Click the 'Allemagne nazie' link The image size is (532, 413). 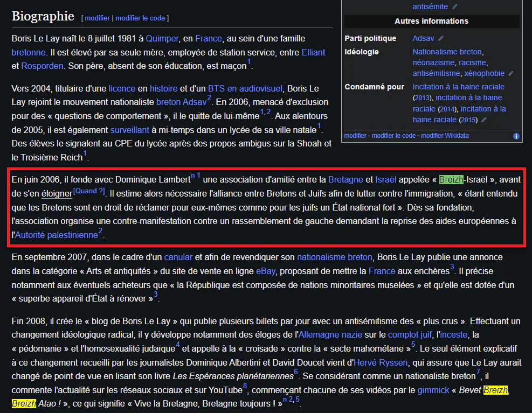330,335
